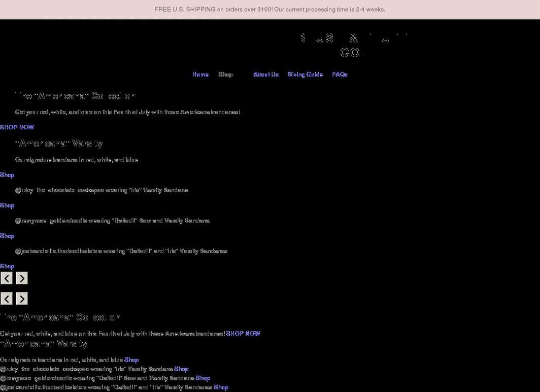The height and width of the screenshot is (392, 540).
Task: Select Home in the navigation bar
Action: (x=200, y=74)
